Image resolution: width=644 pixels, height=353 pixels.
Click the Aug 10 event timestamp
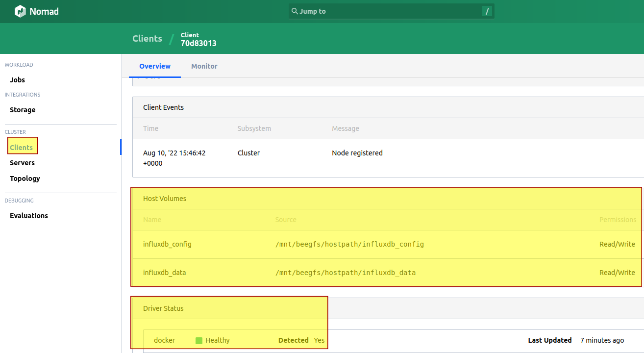click(174, 158)
